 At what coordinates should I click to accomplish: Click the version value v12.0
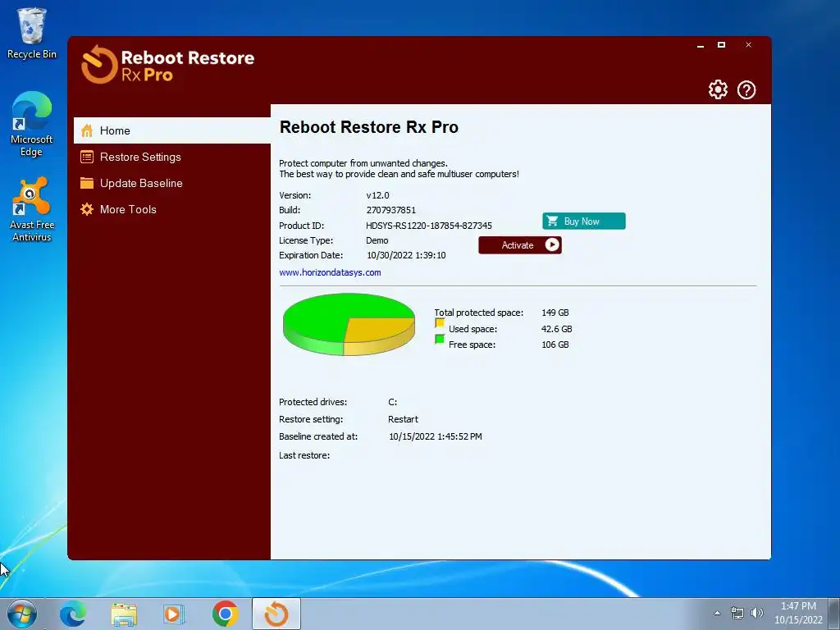tap(377, 195)
